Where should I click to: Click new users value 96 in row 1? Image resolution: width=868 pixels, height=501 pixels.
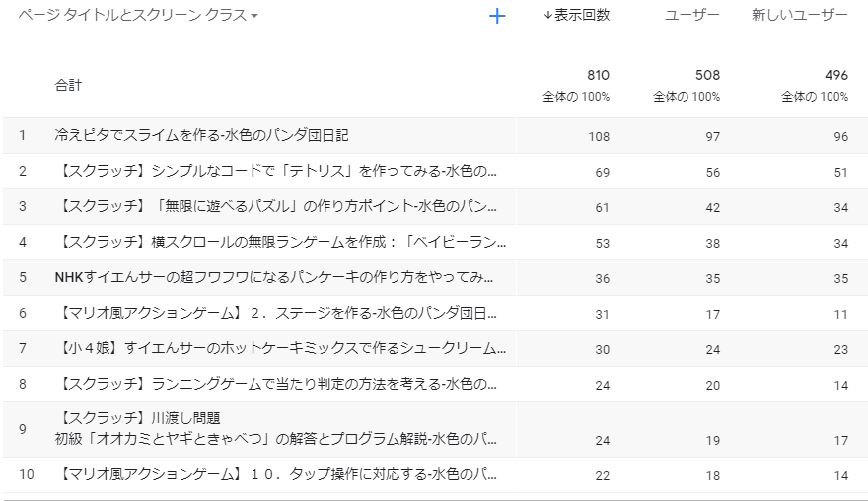tap(840, 137)
